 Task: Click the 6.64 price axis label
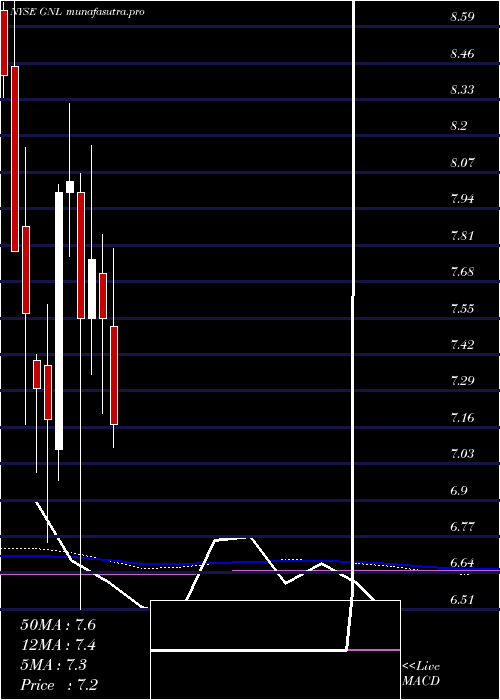(x=462, y=562)
